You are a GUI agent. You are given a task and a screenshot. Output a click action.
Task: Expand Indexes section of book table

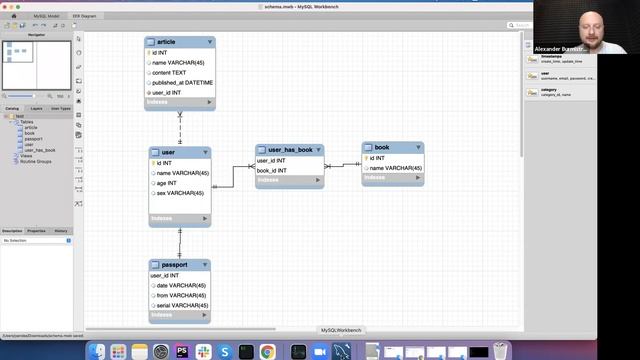(x=418, y=178)
